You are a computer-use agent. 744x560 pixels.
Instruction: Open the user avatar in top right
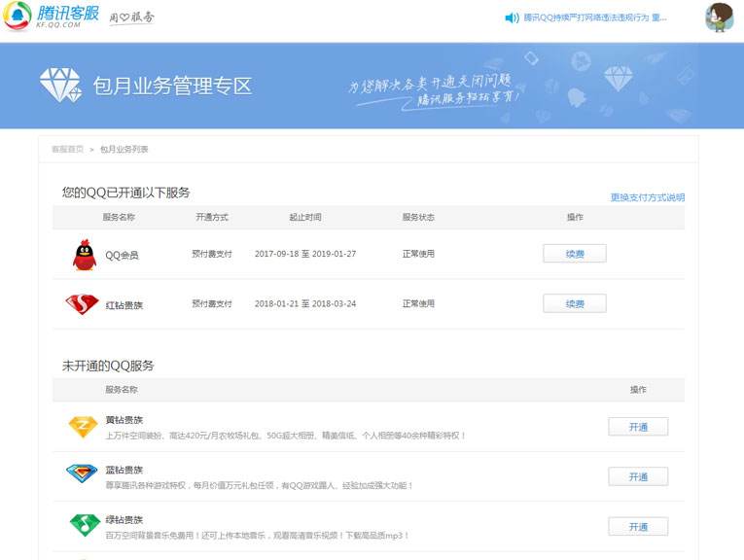click(719, 17)
